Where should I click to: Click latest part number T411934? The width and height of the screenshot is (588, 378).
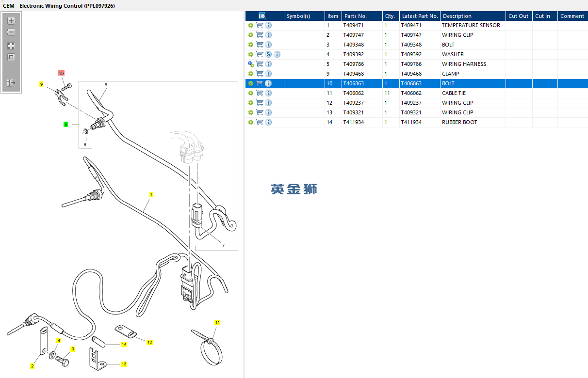[411, 122]
